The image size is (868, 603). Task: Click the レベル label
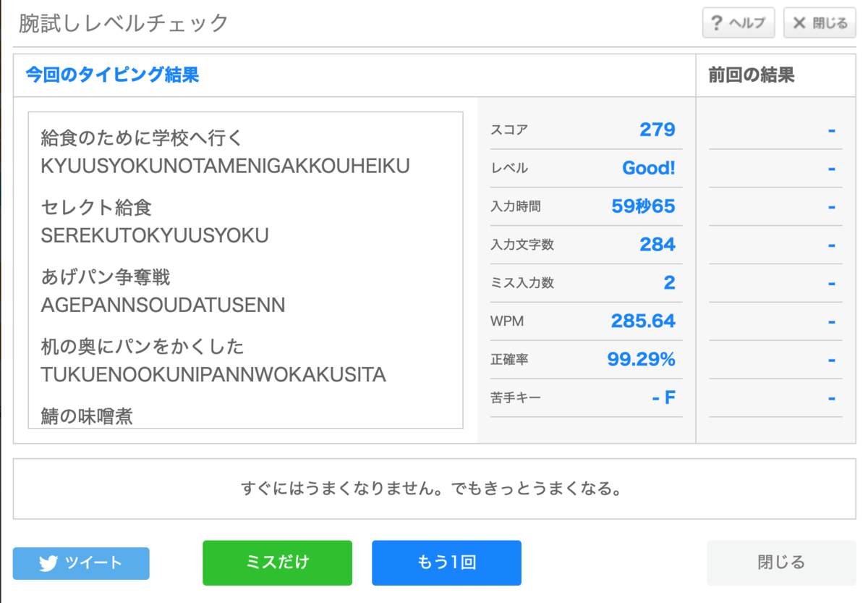click(x=509, y=169)
